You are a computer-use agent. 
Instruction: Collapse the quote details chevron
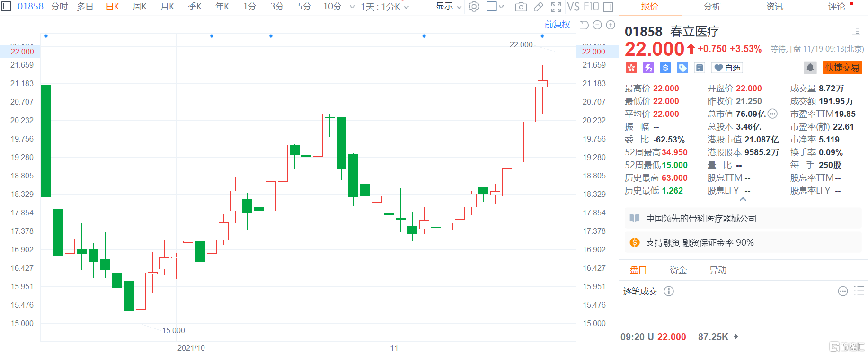[x=743, y=199]
